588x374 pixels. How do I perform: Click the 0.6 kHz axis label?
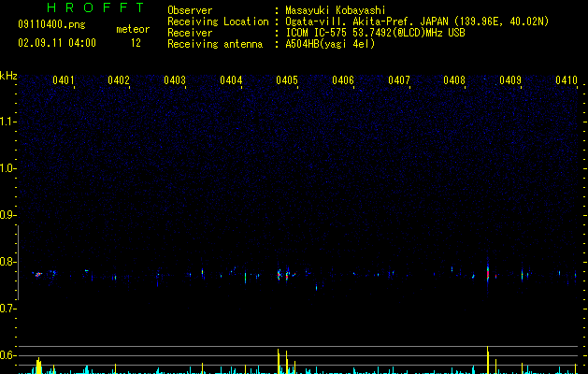(x=7, y=355)
